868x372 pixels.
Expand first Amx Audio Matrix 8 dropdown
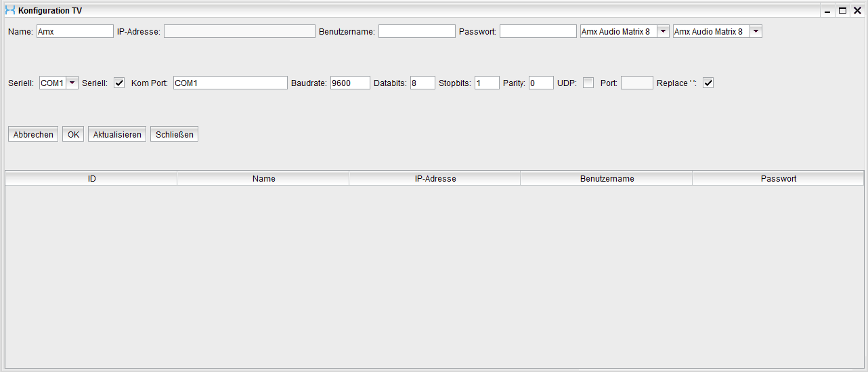(663, 31)
